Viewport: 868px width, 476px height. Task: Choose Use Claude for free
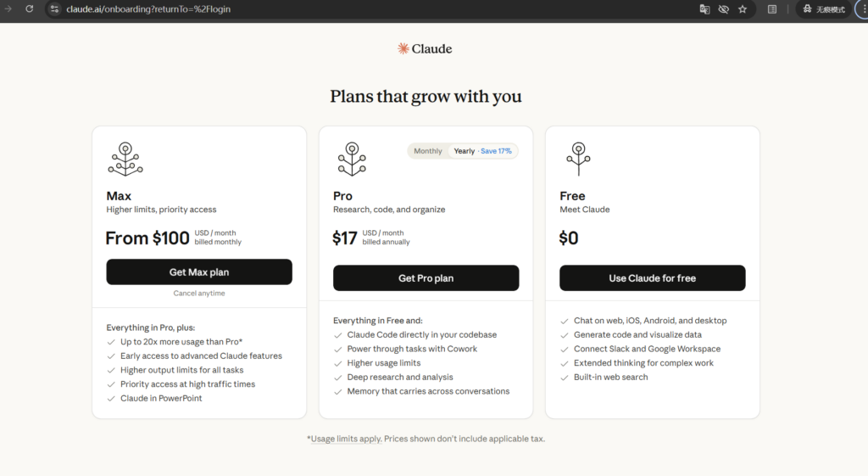pos(652,278)
